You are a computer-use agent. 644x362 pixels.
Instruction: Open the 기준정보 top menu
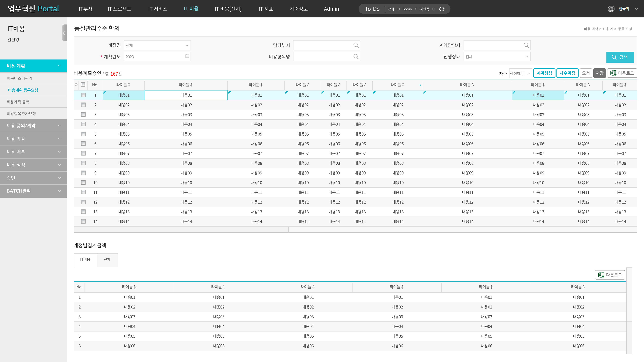point(298,9)
